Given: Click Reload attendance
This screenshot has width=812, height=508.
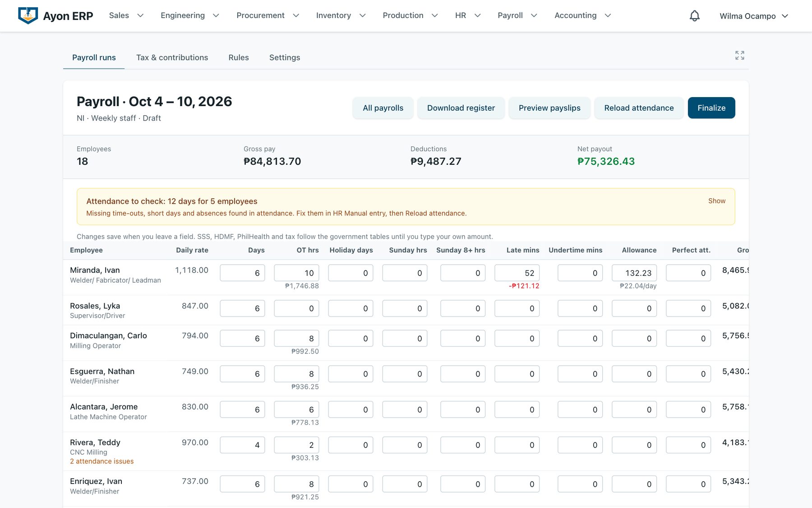Looking at the screenshot, I should pyautogui.click(x=639, y=108).
